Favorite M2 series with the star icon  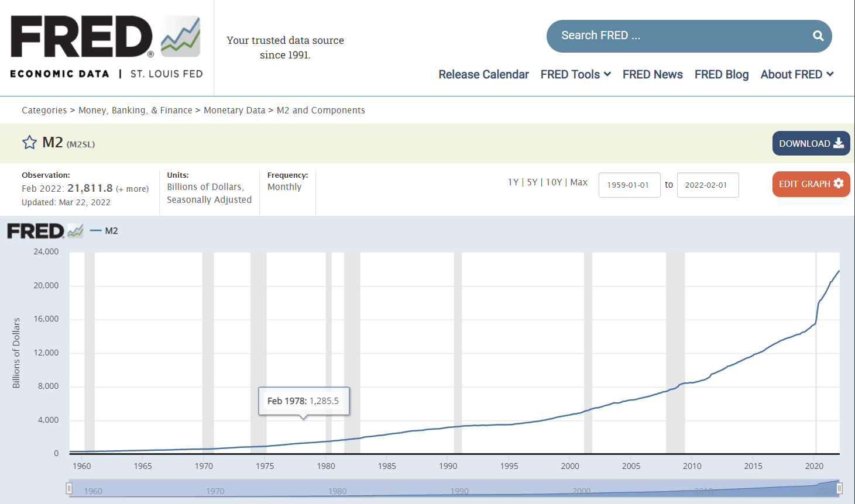29,143
